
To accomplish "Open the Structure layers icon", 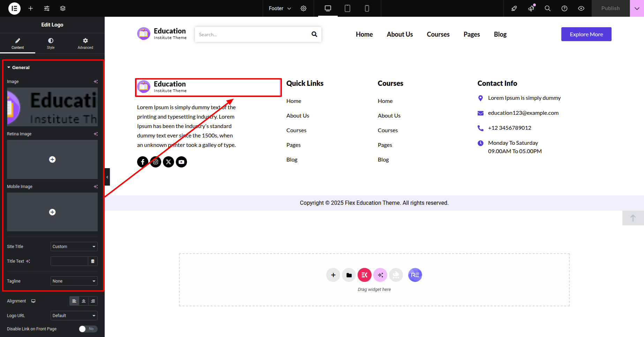I will (63, 8).
